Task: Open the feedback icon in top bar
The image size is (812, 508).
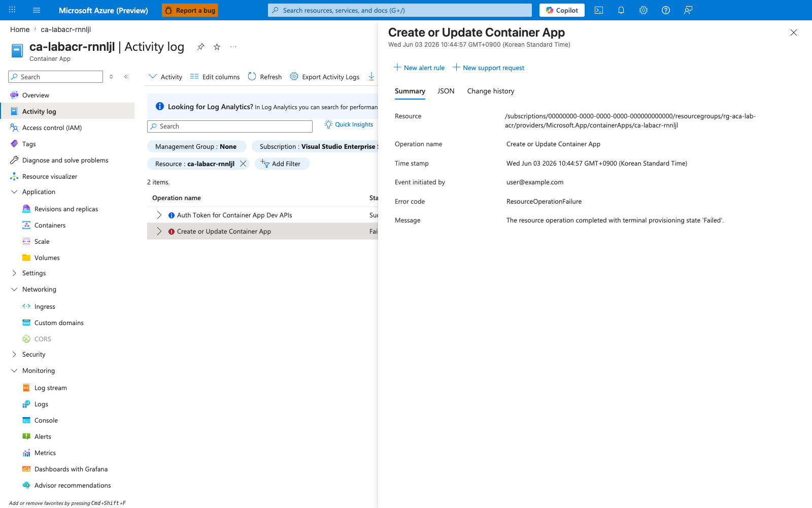Action: (688, 10)
